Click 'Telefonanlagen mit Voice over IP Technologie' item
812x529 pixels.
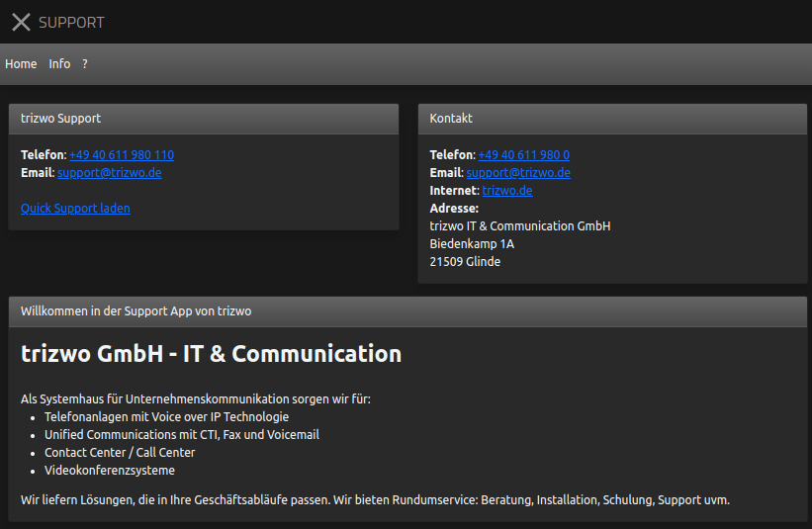click(167, 416)
